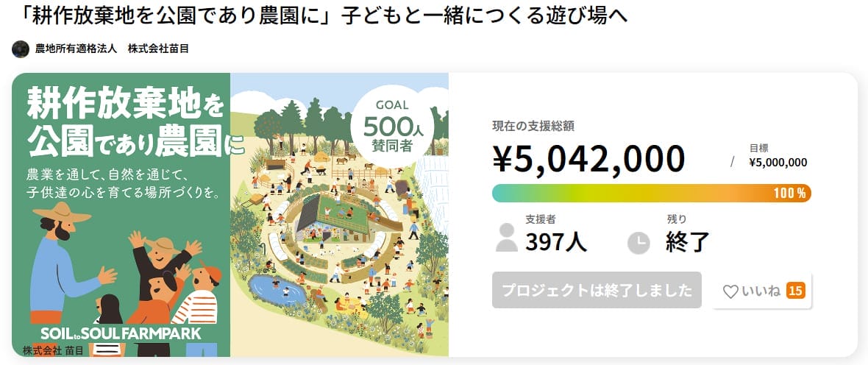Click the orange like-count badge showing 15

click(795, 291)
